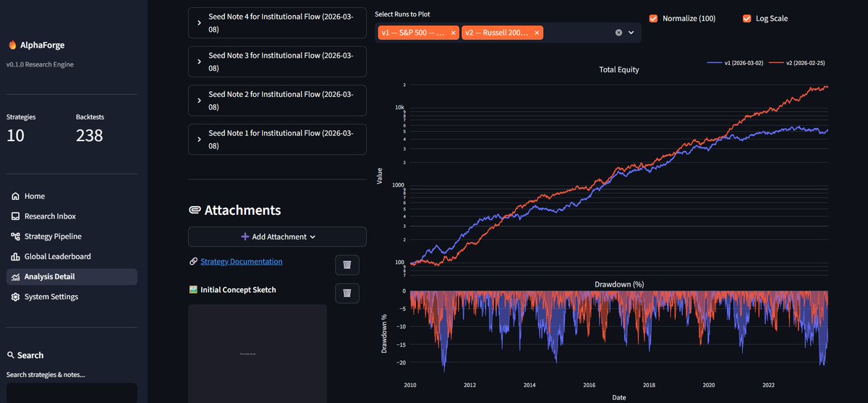Open Strategy Pipeline page
Viewport: 868px width, 403px height.
point(72,237)
